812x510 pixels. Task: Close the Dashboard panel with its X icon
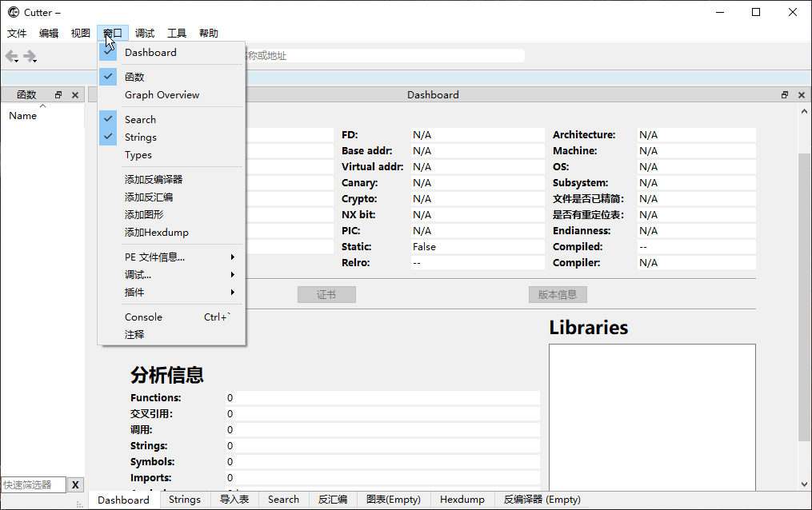click(x=801, y=94)
